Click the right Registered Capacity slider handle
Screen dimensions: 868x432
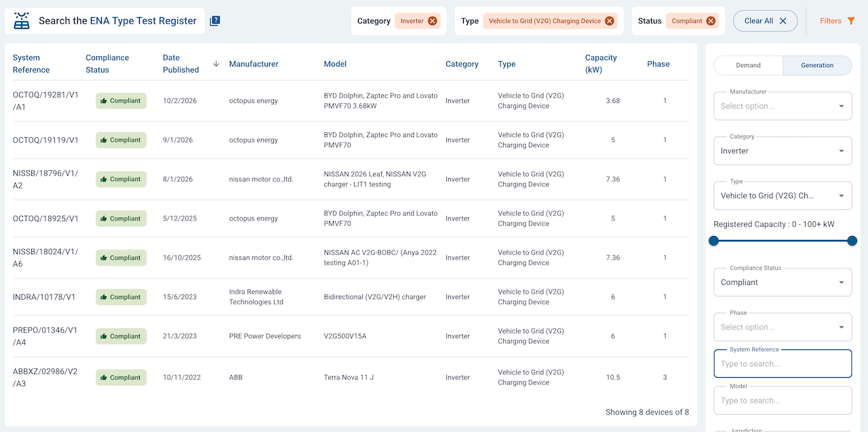pyautogui.click(x=852, y=241)
